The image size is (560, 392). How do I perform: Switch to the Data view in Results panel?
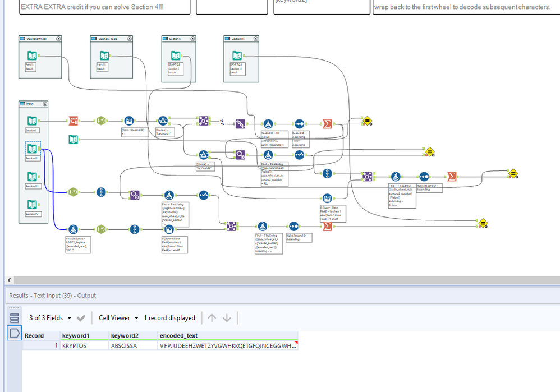[14, 333]
